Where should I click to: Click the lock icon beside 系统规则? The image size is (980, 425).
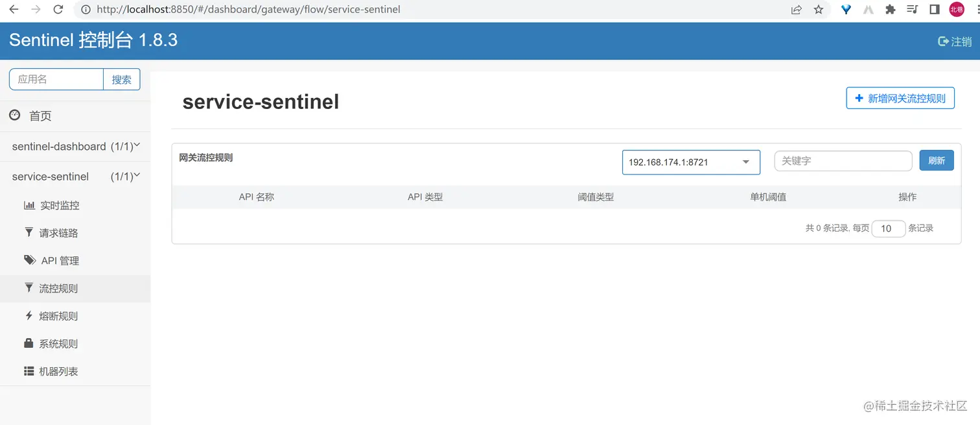[x=29, y=343]
